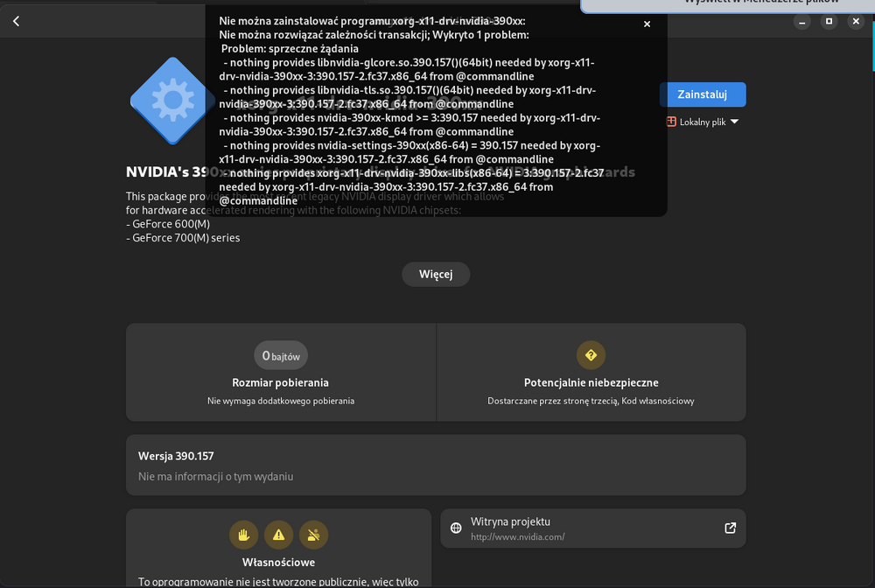Screen dimensions: 875x588
Task: Click the orange Lokalny plik package icon
Action: coord(671,122)
